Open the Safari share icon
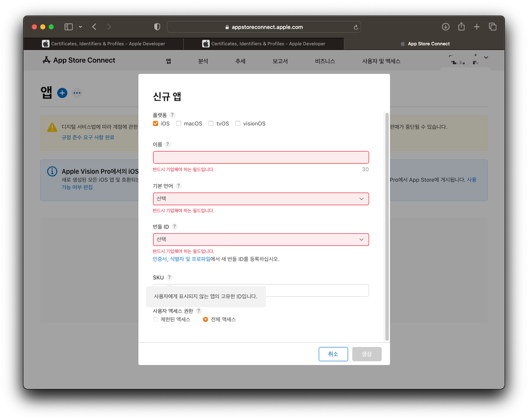 pos(461,26)
